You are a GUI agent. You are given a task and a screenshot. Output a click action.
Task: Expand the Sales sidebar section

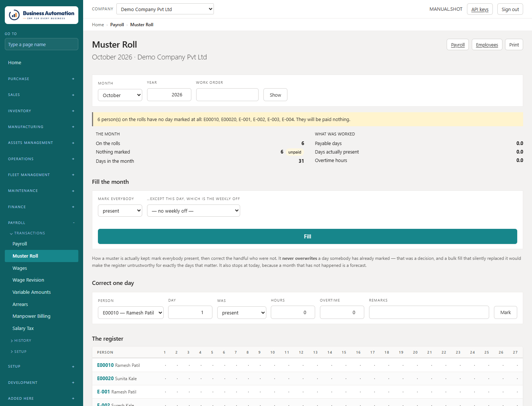coord(41,95)
